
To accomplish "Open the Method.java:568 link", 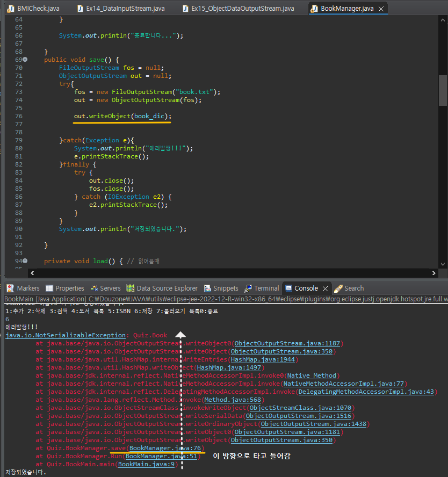I will [x=233, y=400].
